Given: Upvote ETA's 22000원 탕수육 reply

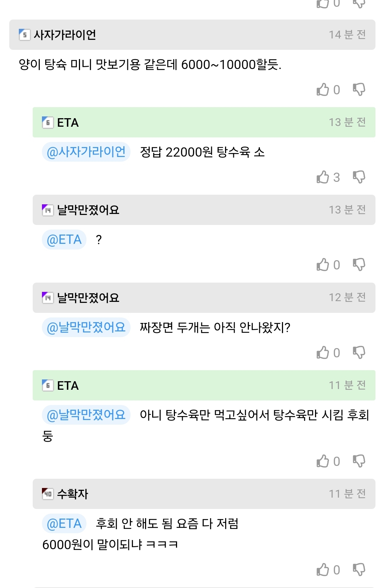Looking at the screenshot, I should click(323, 177).
